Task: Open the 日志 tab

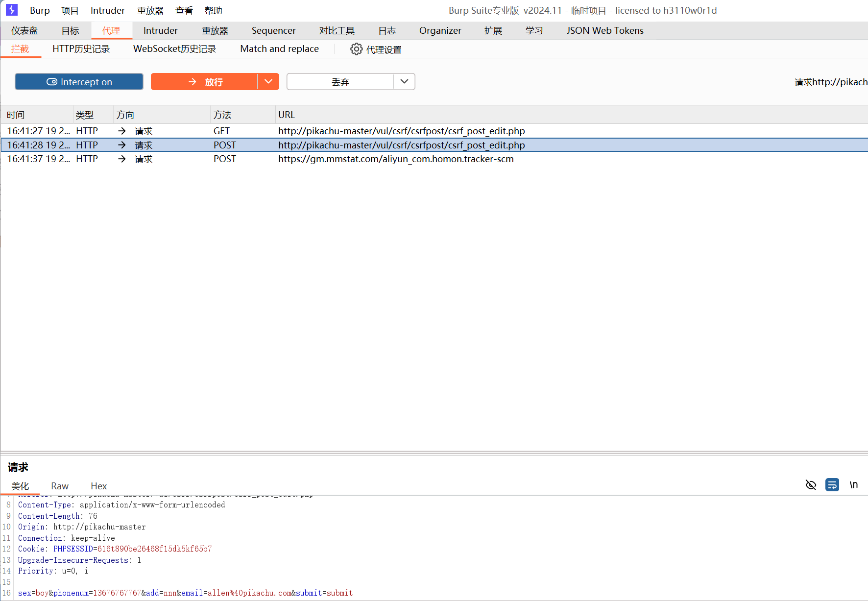Action: point(387,30)
